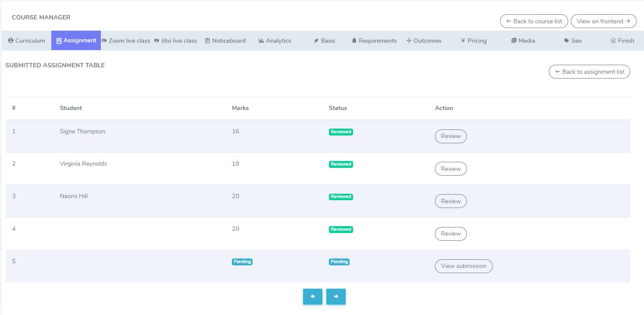Open View on frontend
Viewport: 644px width, 315px height.
tap(603, 21)
